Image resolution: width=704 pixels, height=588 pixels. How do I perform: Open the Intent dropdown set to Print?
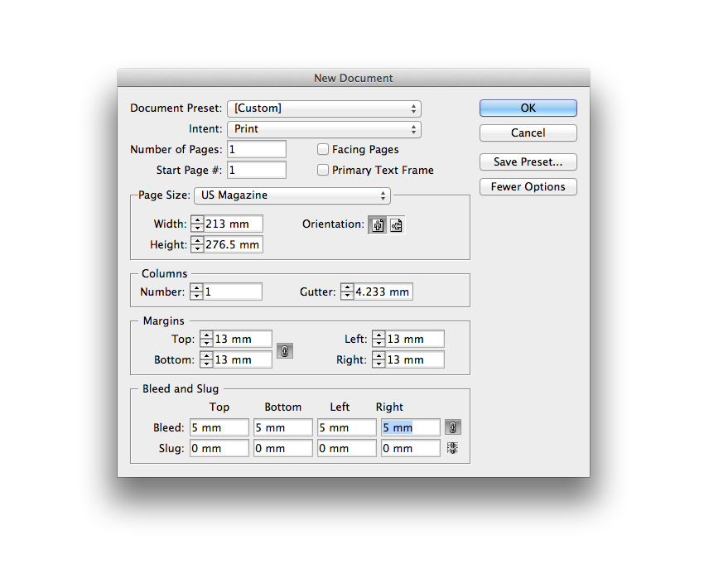[324, 129]
